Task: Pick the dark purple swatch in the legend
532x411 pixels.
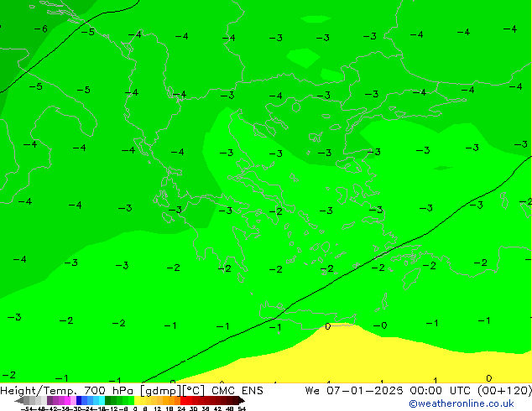Action: pos(50,401)
